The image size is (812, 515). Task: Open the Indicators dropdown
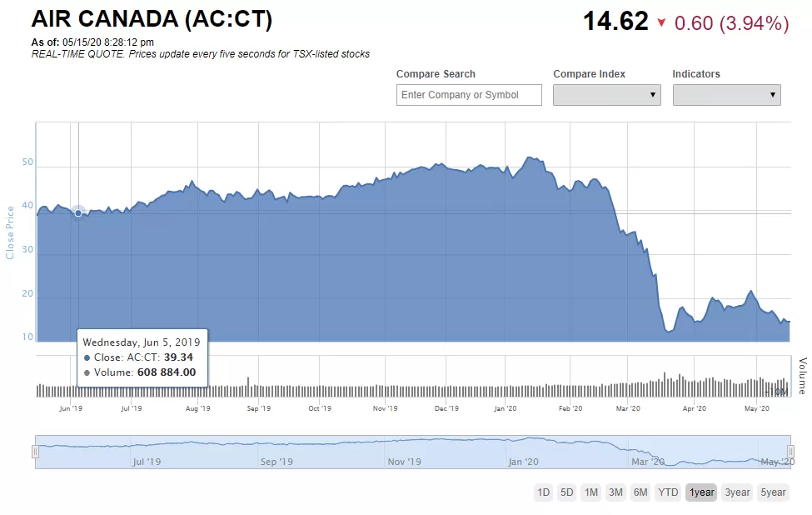click(726, 95)
